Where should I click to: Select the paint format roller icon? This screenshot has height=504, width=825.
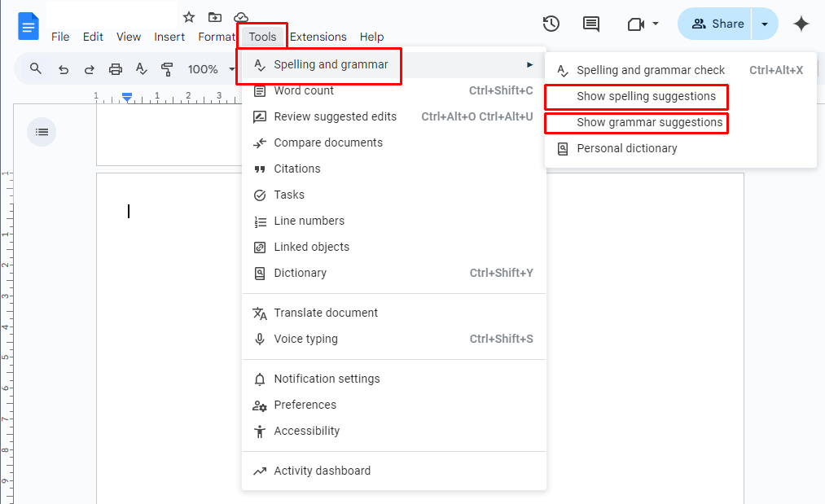(x=167, y=69)
